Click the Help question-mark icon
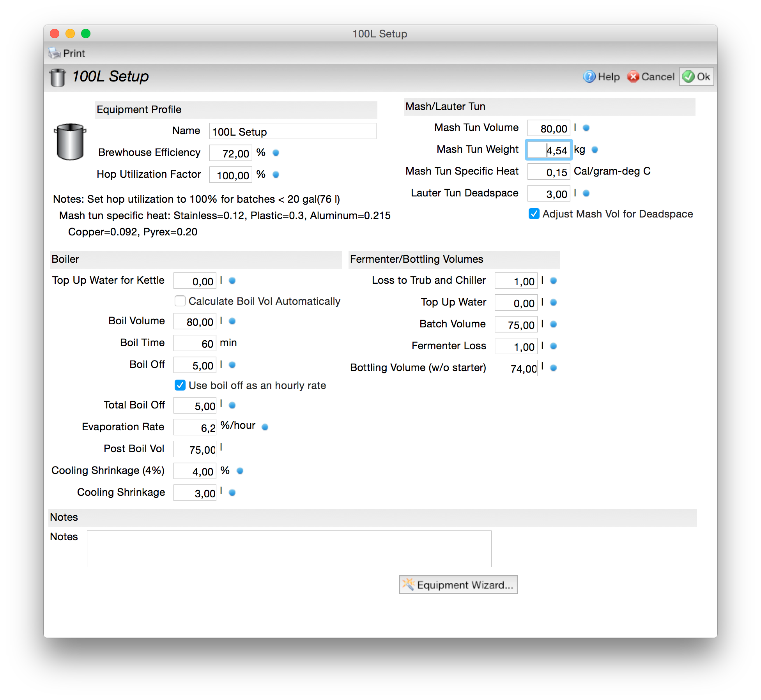This screenshot has height=700, width=761. (589, 77)
